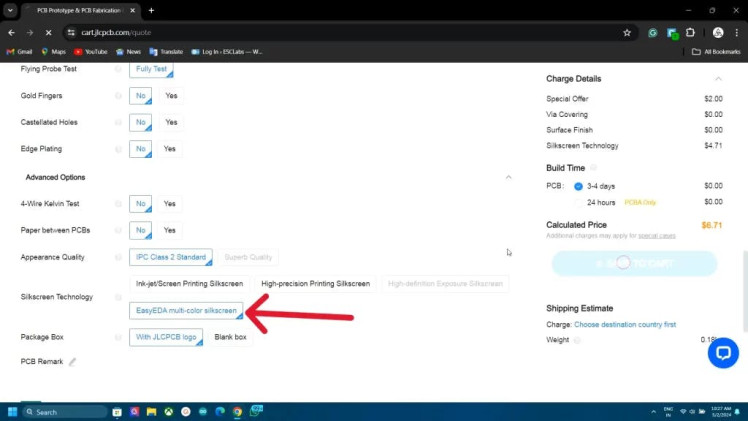The height and width of the screenshot is (421, 748).
Task: Open the Chrome extensions puzzle icon
Action: pos(690,32)
